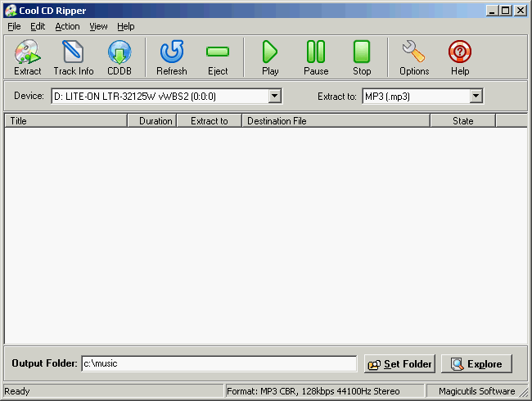The height and width of the screenshot is (401, 532).
Task: Pause playback
Action: pyautogui.click(x=316, y=57)
